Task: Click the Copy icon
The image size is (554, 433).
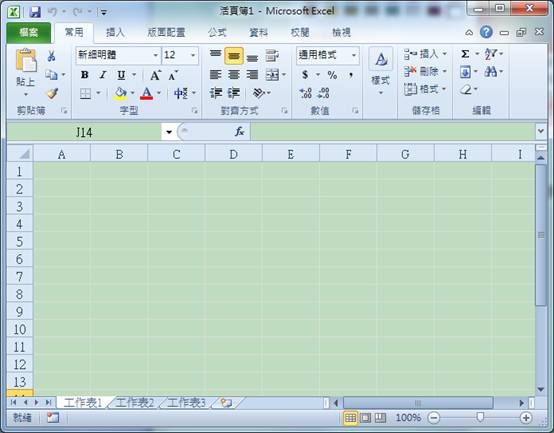Action: (x=52, y=75)
